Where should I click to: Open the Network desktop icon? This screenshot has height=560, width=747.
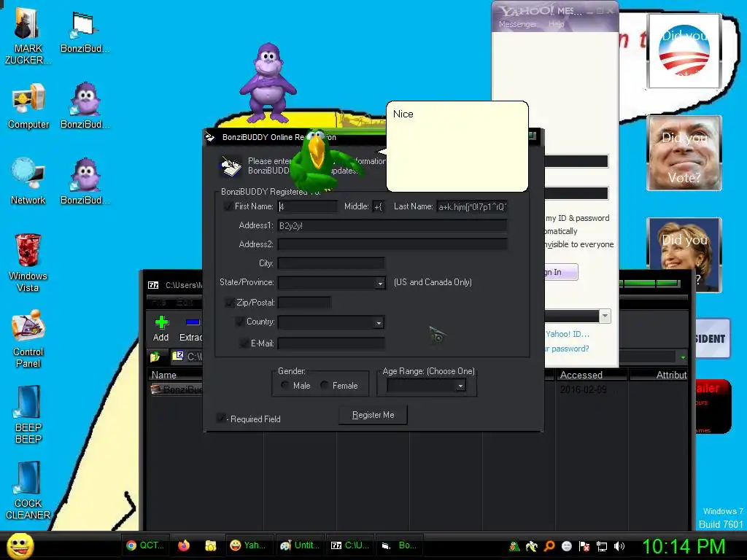click(28, 182)
